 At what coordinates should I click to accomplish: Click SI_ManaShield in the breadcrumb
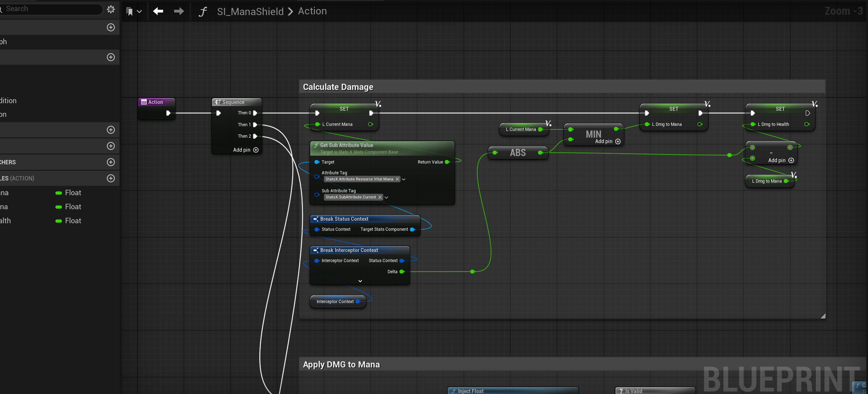(250, 12)
